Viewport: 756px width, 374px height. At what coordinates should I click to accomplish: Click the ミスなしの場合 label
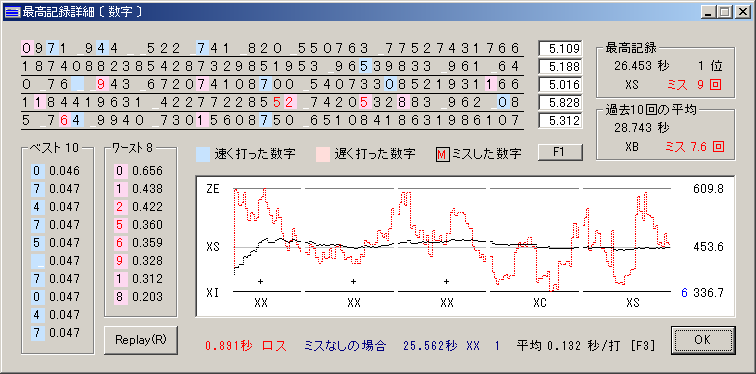pos(345,346)
